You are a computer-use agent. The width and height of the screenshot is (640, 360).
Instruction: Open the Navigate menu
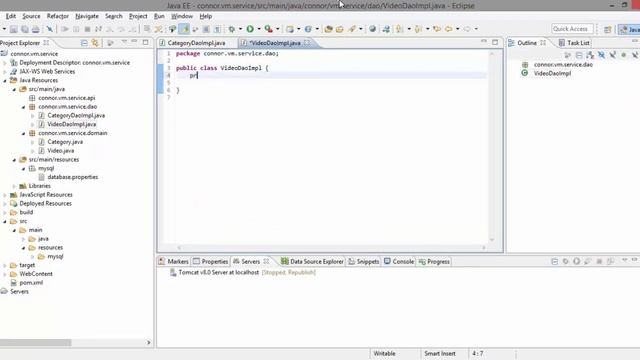click(x=87, y=16)
